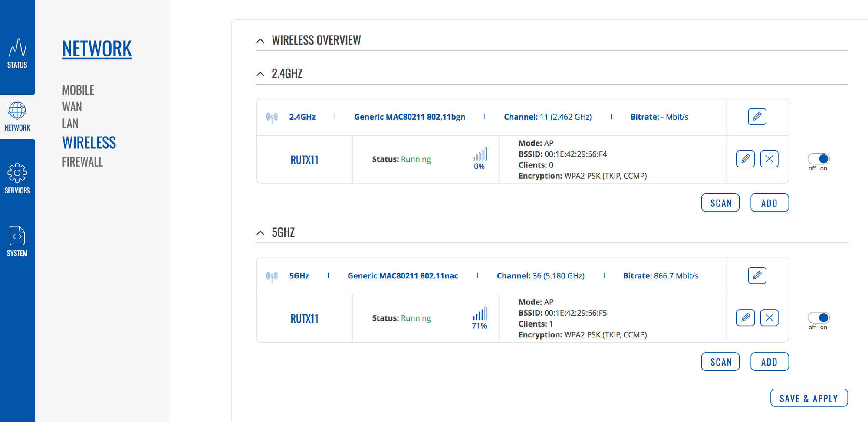Delete the 2.4GHz RUTX11 interface

click(x=769, y=159)
